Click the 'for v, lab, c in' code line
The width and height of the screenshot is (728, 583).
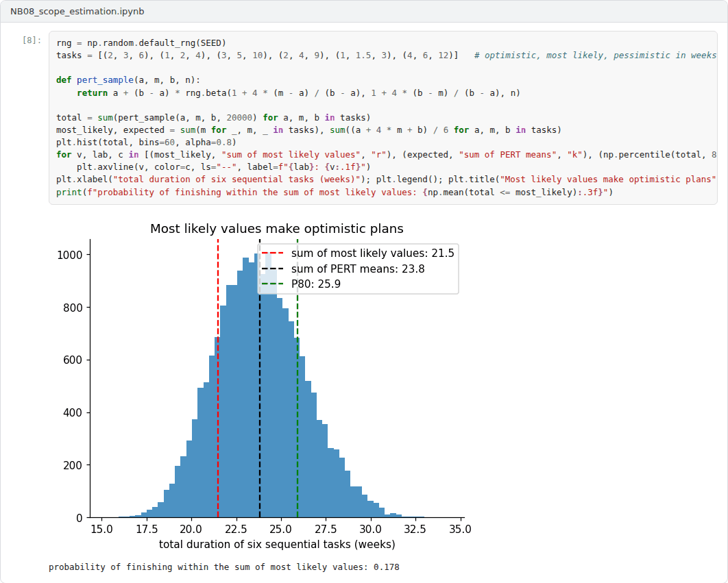point(387,155)
